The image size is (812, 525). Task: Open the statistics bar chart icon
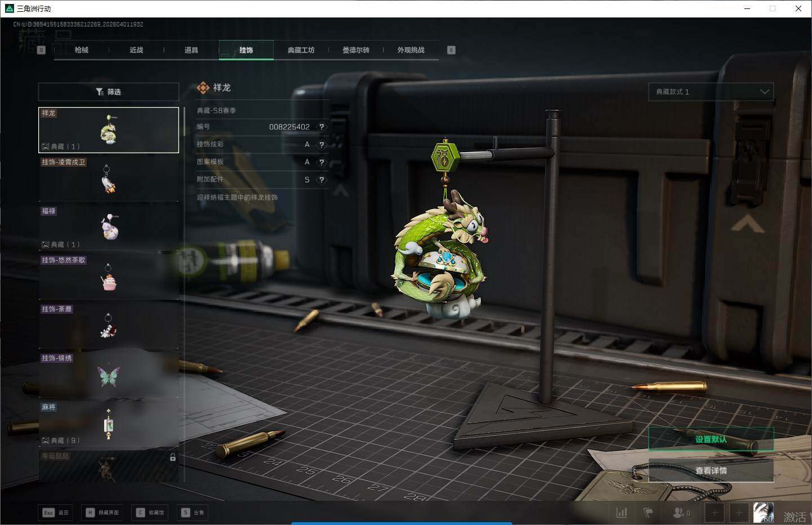coord(622,513)
